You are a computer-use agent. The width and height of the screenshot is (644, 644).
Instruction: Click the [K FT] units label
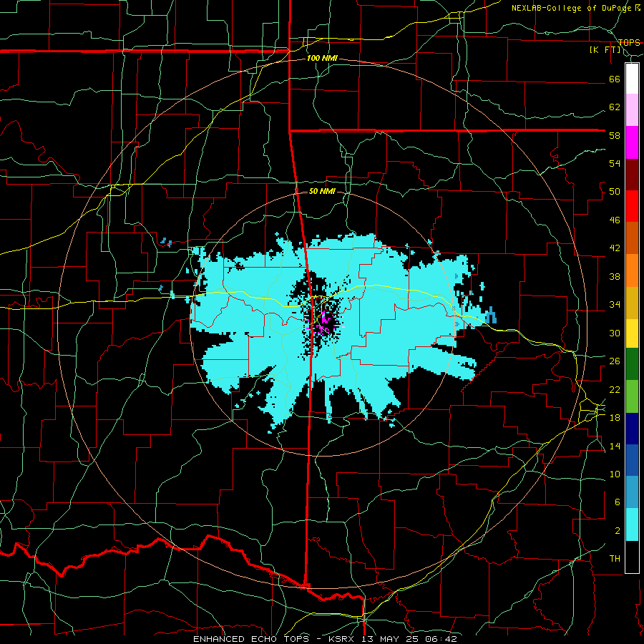point(605,50)
